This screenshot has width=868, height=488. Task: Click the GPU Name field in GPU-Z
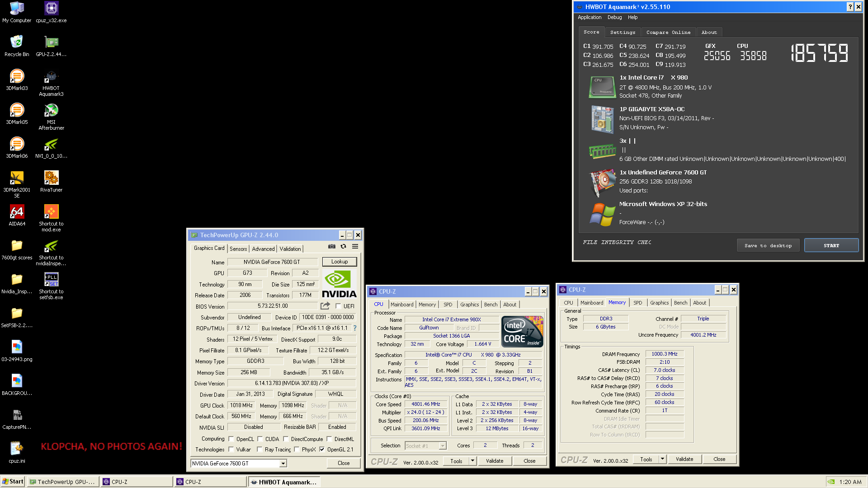[272, 262]
